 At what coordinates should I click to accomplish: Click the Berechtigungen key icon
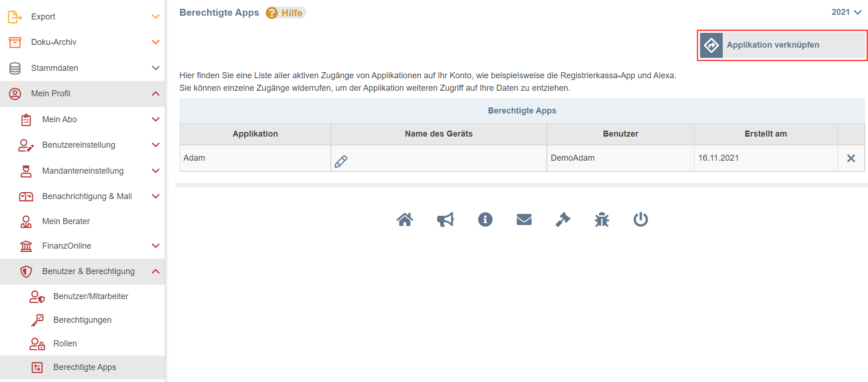[37, 320]
